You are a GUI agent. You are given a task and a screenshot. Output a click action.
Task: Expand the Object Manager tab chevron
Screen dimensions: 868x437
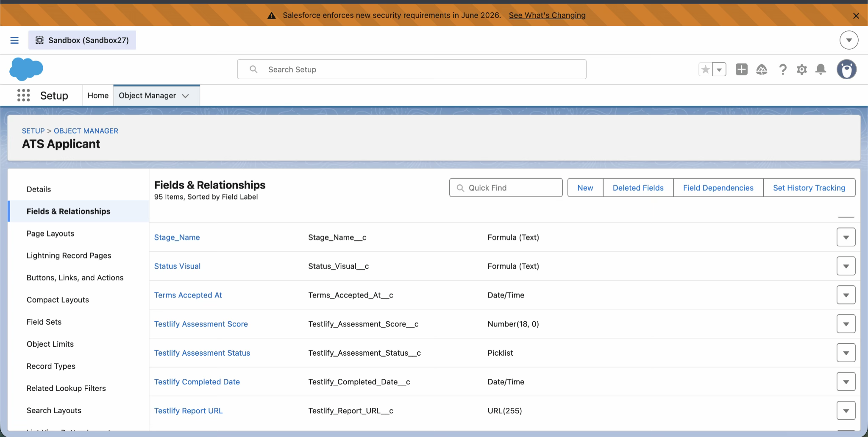[186, 96]
